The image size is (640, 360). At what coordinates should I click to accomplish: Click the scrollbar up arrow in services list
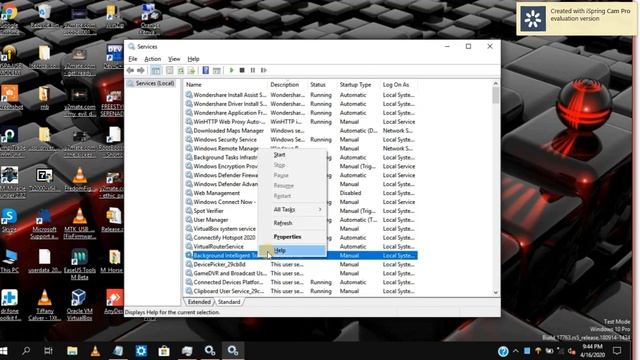click(x=496, y=84)
